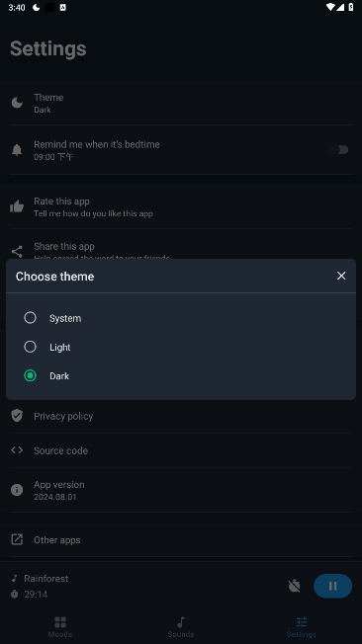Click the bell reminder icon
The width and height of the screenshot is (362, 644).
(17, 150)
